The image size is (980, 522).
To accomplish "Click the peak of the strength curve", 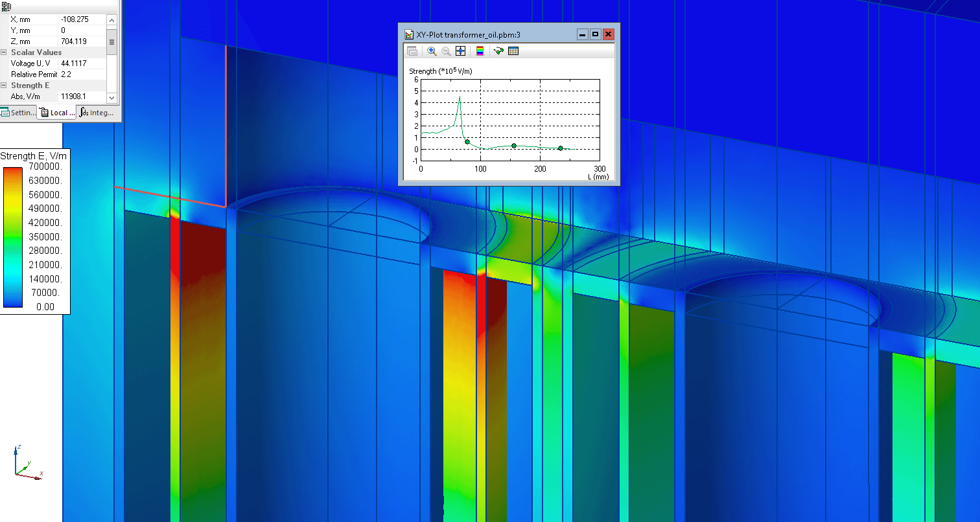I will pos(460,97).
